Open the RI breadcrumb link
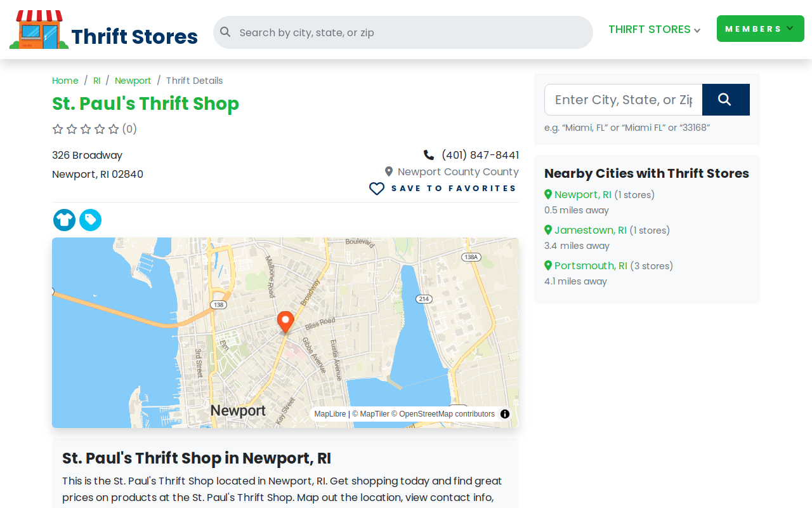 pyautogui.click(x=97, y=81)
